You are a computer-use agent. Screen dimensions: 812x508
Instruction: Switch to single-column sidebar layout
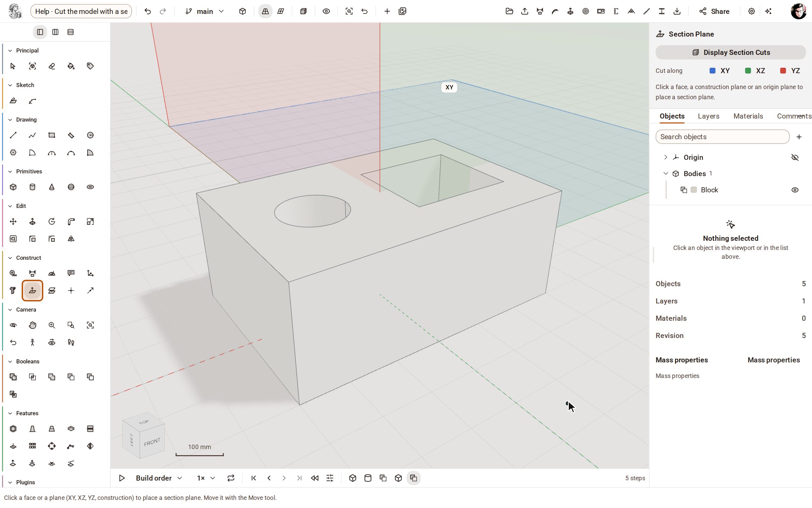pos(40,32)
